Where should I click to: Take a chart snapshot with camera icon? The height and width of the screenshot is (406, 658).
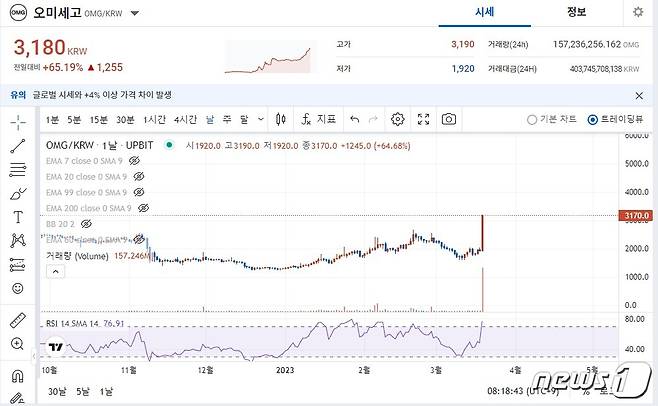coord(449,119)
